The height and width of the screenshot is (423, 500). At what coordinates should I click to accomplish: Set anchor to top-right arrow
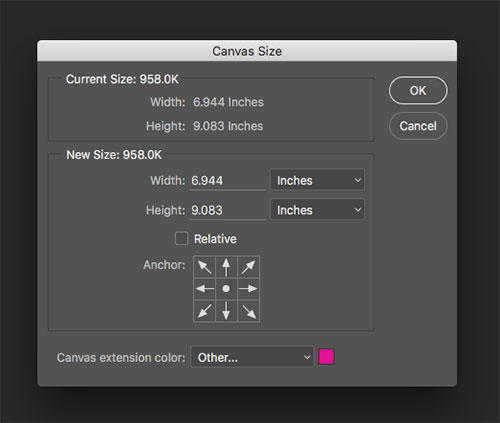[x=248, y=267]
